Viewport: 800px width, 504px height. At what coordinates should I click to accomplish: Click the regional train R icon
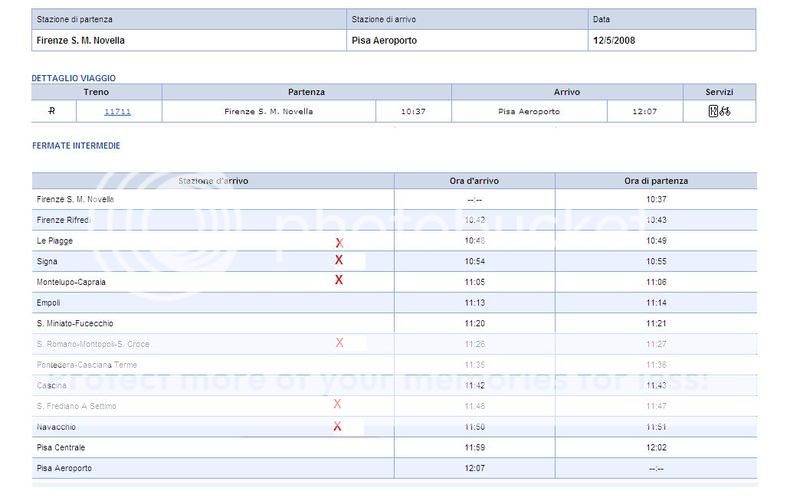(52, 111)
